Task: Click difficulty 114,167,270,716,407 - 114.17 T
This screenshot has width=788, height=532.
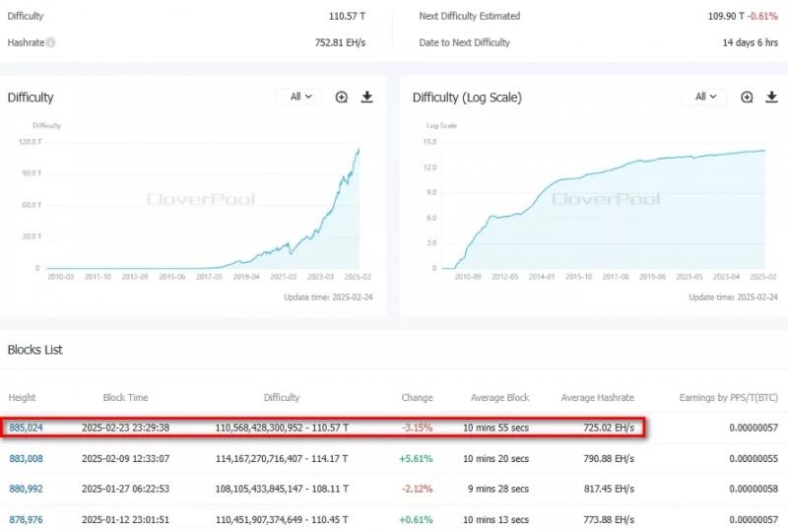Action: (x=282, y=458)
